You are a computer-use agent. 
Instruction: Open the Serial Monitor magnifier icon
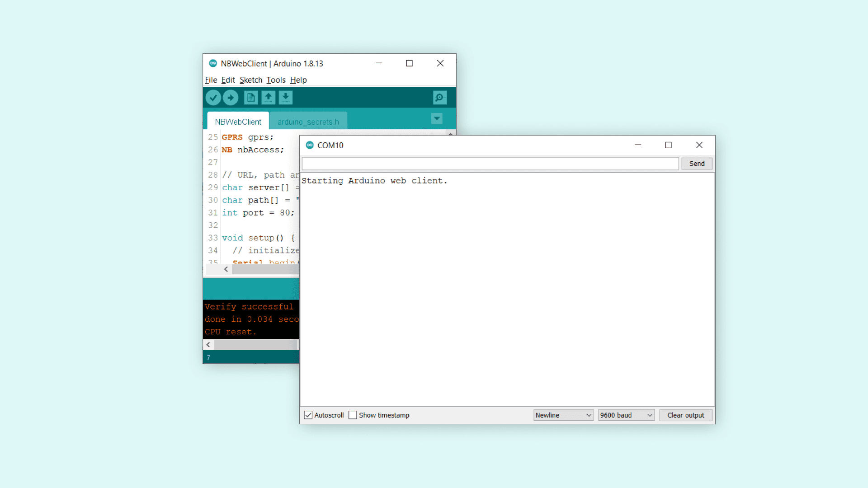tap(439, 98)
